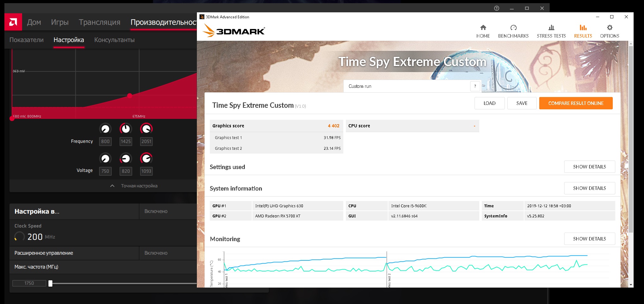Close the 3DMark Advanced Edition window

click(x=626, y=17)
